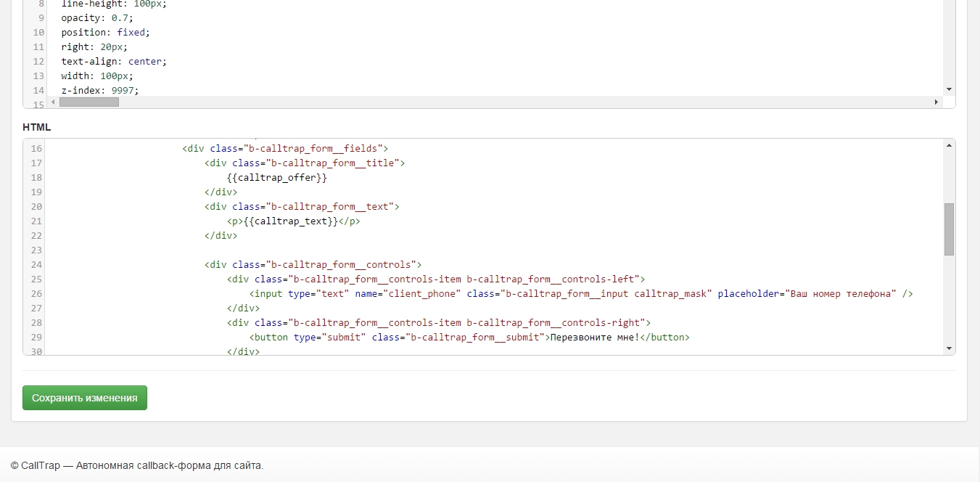Click the client_phone input tag line
This screenshot has height=482, width=980.
tap(580, 293)
